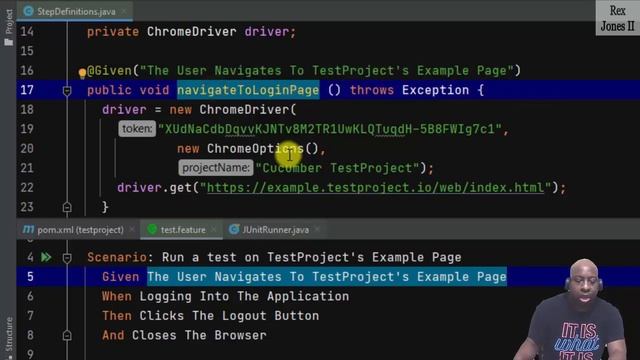Close the JUnitRunner.java tab

pos(317,230)
